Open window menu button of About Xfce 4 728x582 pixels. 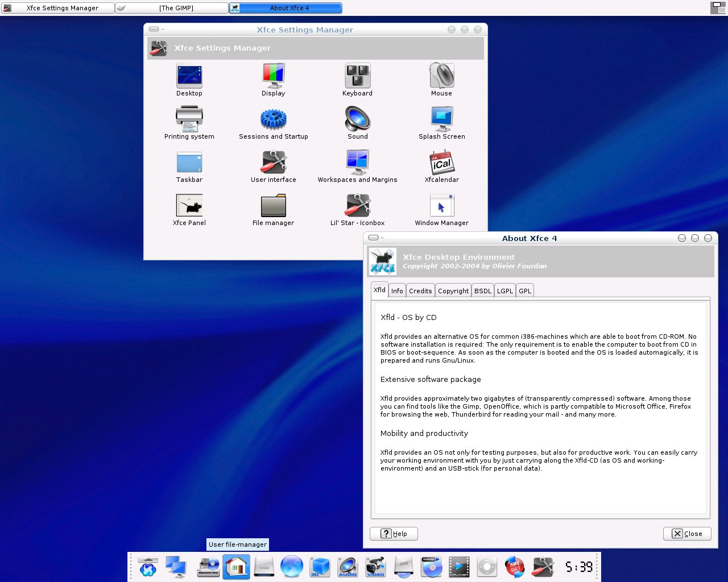point(373,238)
